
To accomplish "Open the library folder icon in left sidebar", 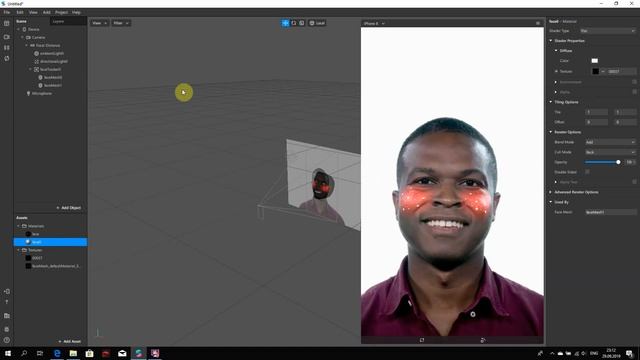I will [7, 316].
